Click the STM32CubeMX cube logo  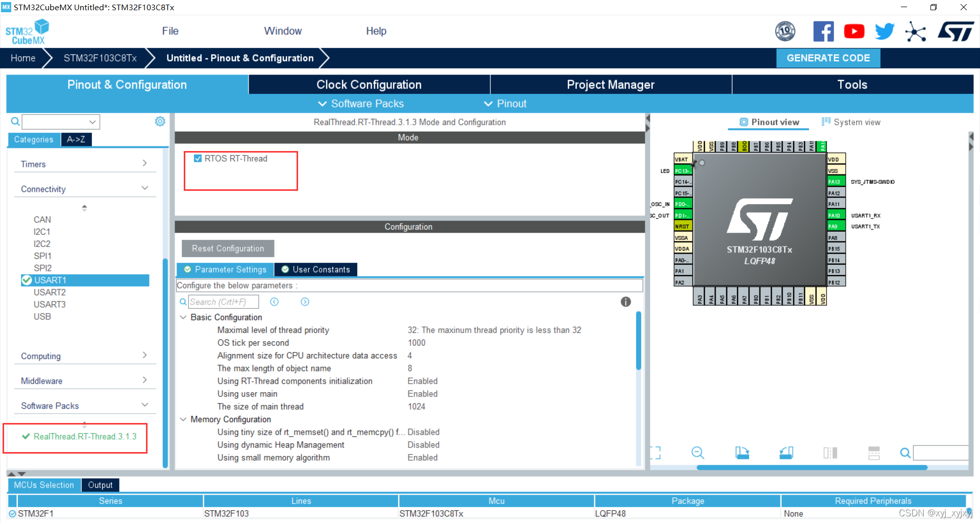coord(28,32)
